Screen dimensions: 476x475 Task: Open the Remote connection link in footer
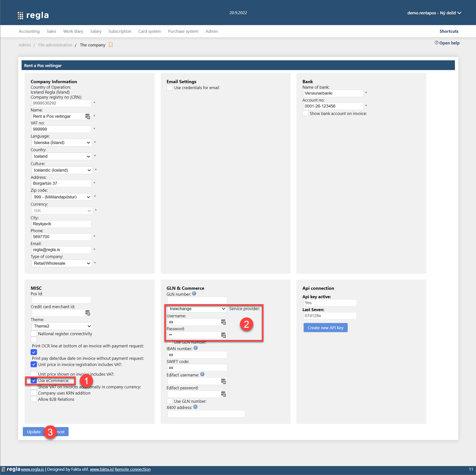tap(132, 469)
